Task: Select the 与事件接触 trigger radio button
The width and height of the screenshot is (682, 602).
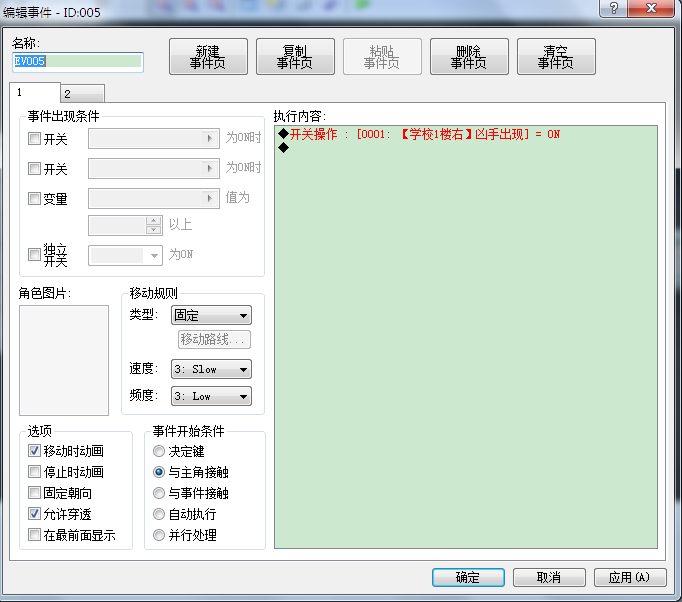Action: point(159,493)
